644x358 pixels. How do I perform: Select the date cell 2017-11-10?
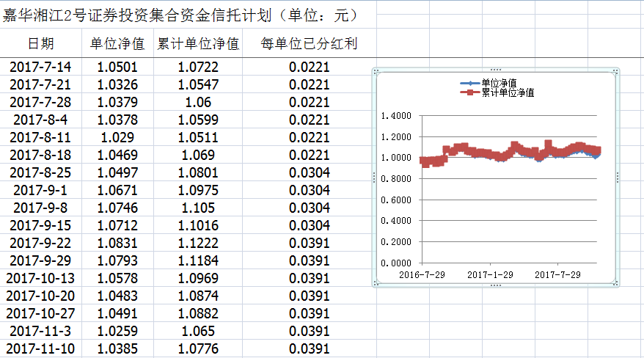tap(41, 348)
